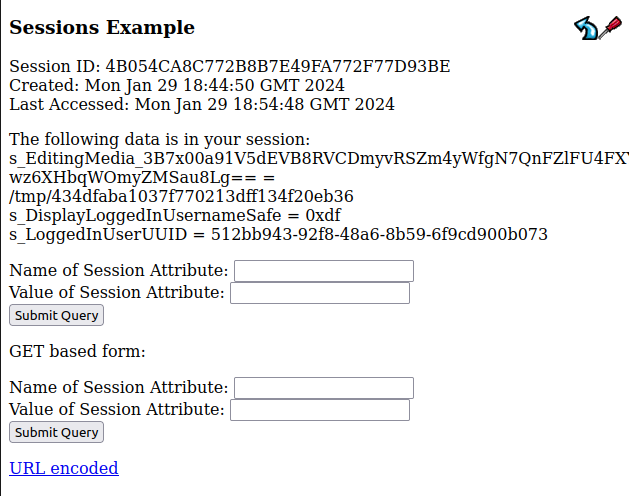629x496 pixels.
Task: Click the blue return arrow icon
Action: [x=586, y=28]
